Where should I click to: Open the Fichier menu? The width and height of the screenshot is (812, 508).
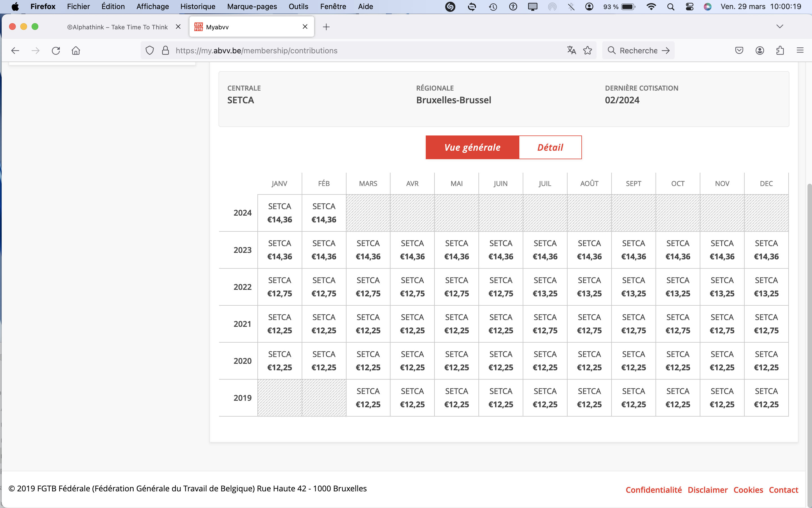(x=78, y=6)
